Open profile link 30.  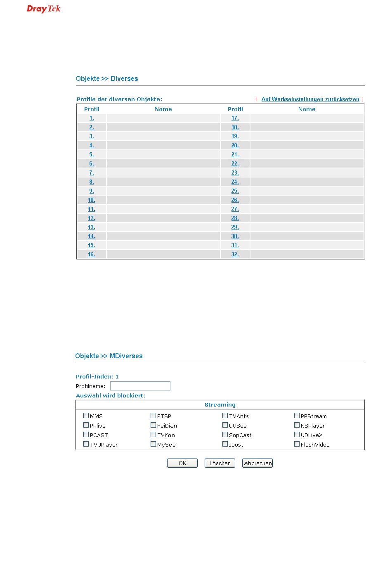[x=235, y=236]
